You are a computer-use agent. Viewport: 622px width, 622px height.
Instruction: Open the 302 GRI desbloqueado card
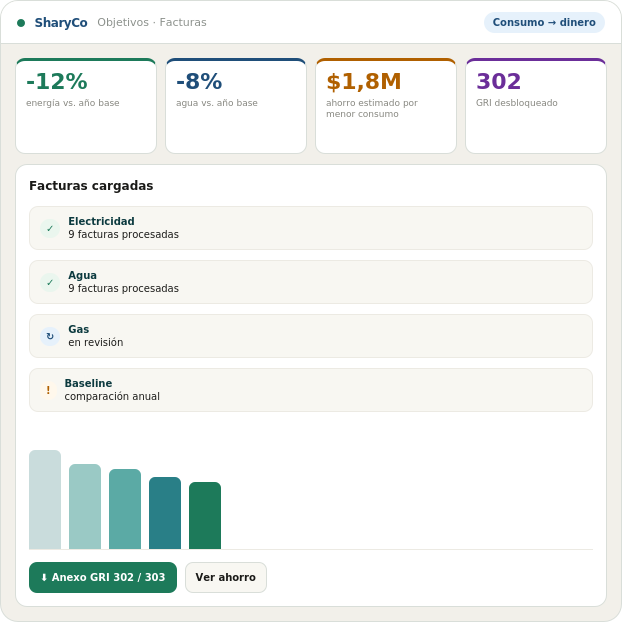point(536,106)
